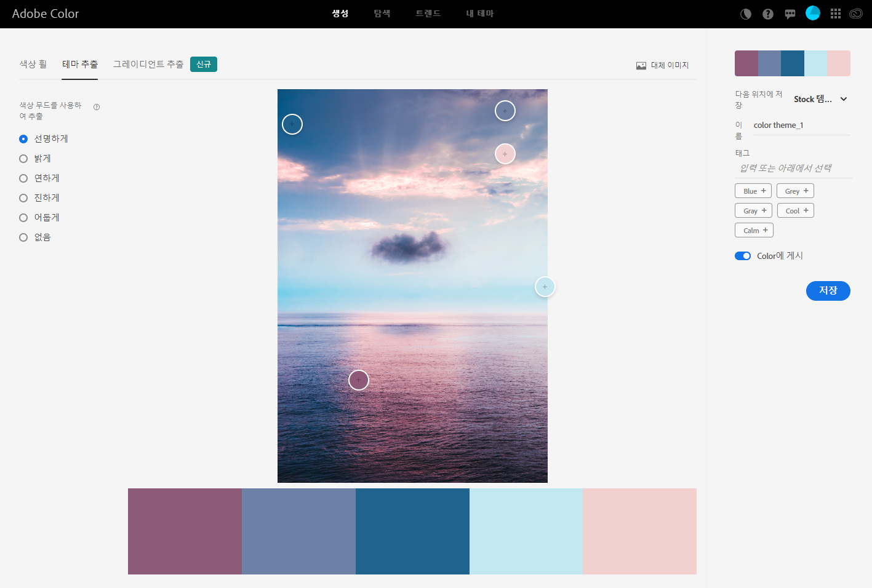Screen dimensions: 872x588
Task: Open the 생성 menu in top navigation
Action: [x=340, y=14]
